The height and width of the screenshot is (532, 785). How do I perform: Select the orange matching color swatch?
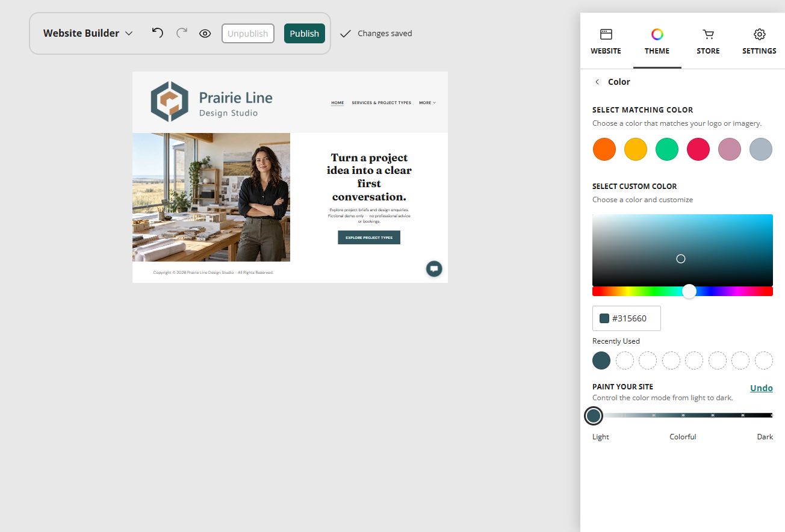point(604,149)
